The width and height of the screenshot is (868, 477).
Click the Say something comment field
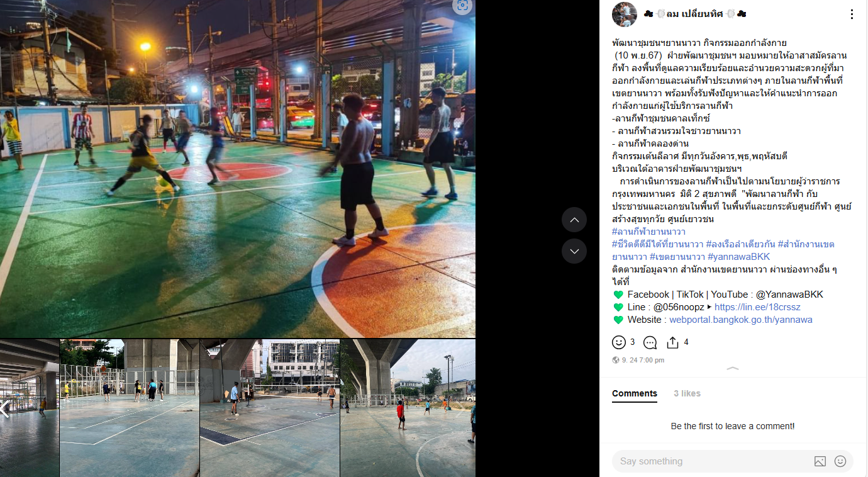click(x=711, y=461)
